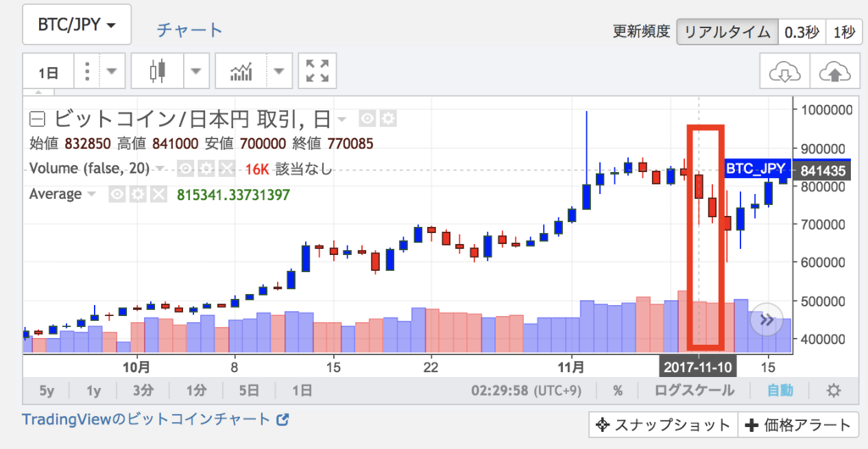Viewport: 868px width, 449px height.
Task: Click the BTC_JPY price label
Action: click(755, 169)
